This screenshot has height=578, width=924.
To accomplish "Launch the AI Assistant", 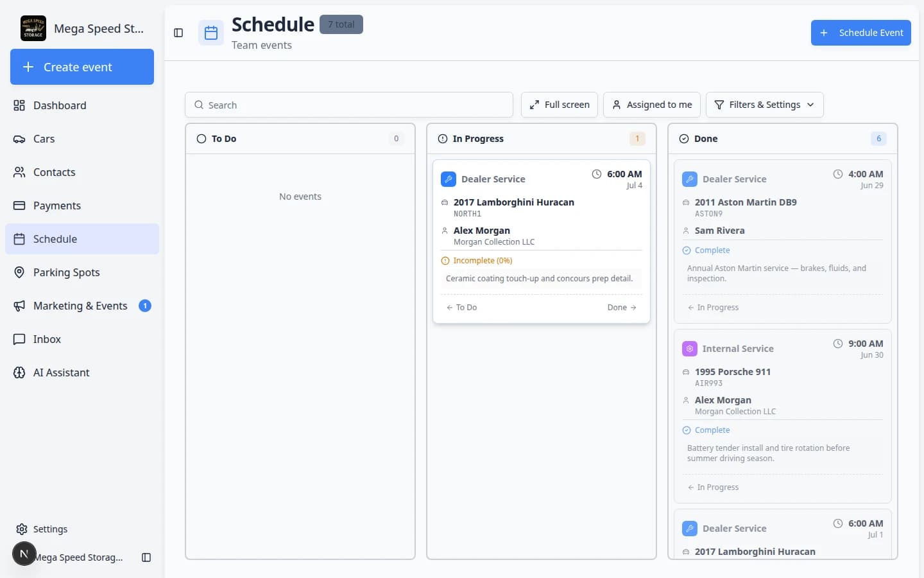I will click(x=82, y=372).
